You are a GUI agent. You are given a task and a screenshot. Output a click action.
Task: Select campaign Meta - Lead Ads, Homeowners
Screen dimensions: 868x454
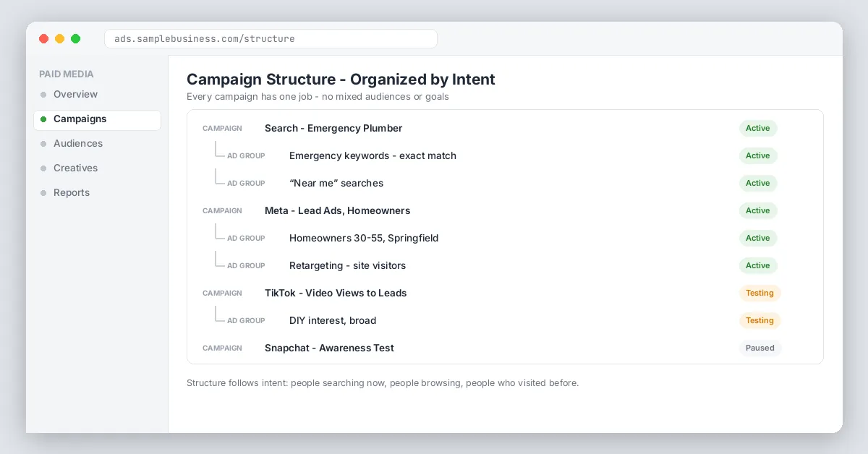tap(337, 210)
